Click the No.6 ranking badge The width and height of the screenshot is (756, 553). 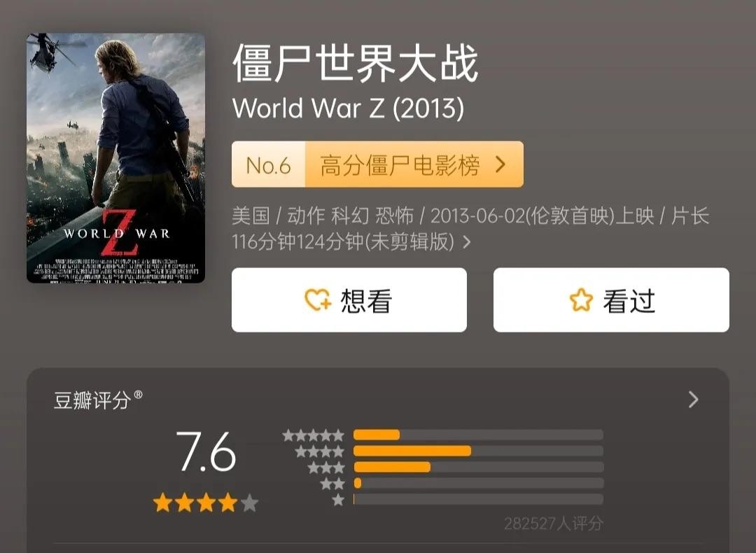click(x=268, y=164)
